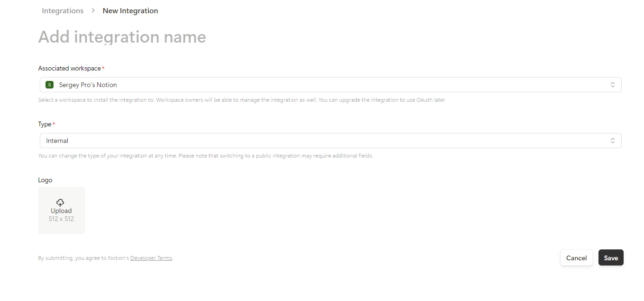Screen dimensions: 644x301
Task: Click the logo Upload box
Action: 62,211
